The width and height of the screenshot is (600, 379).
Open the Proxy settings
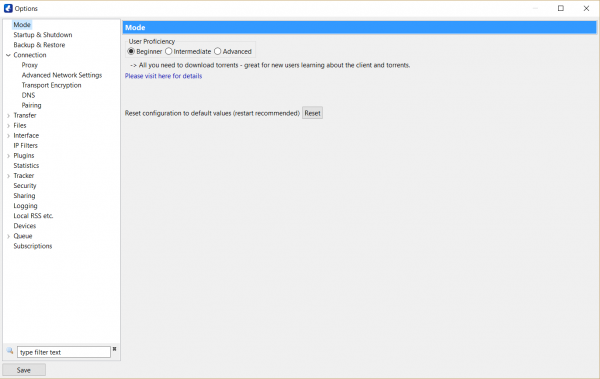(x=29, y=65)
